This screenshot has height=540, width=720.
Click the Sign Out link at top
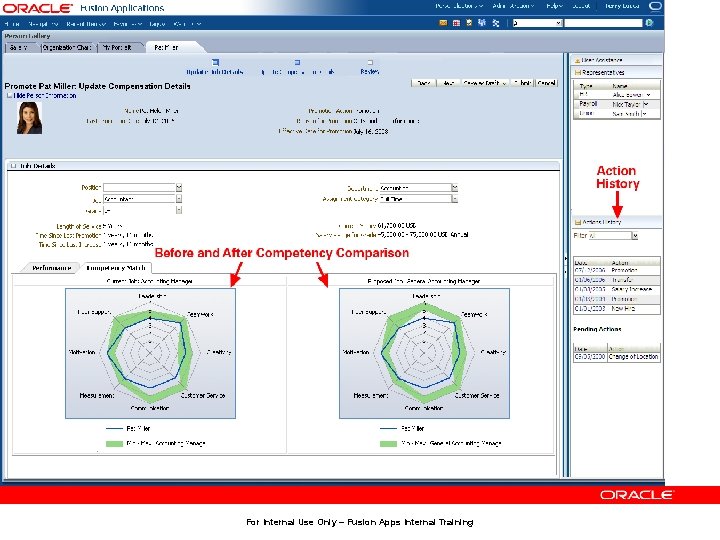(x=581, y=6)
